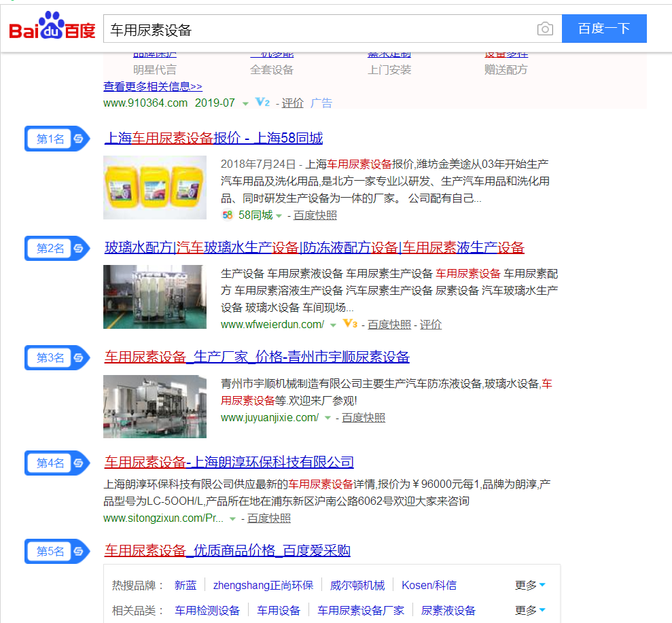Click www.910364.com URL text
The image size is (672, 623).
[145, 103]
